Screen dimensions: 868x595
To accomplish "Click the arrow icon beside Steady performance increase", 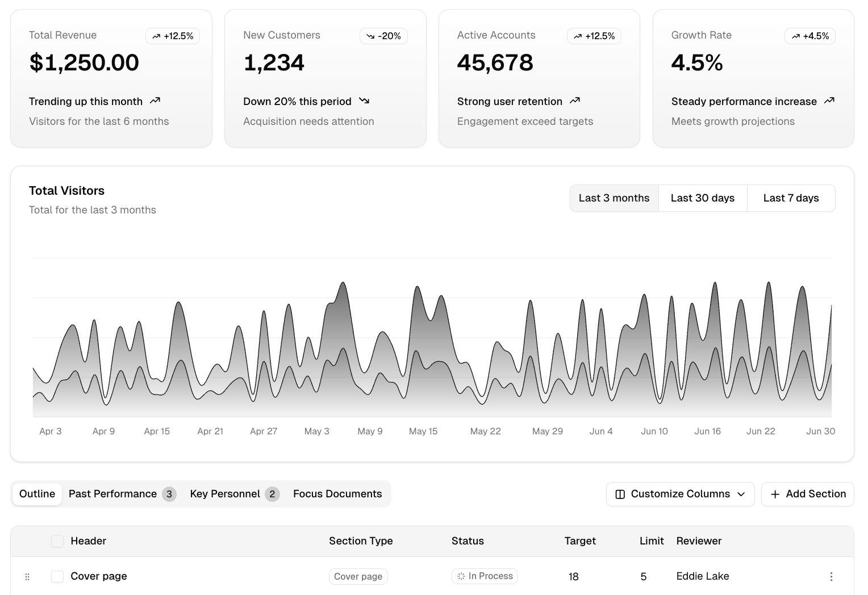I will (x=829, y=100).
